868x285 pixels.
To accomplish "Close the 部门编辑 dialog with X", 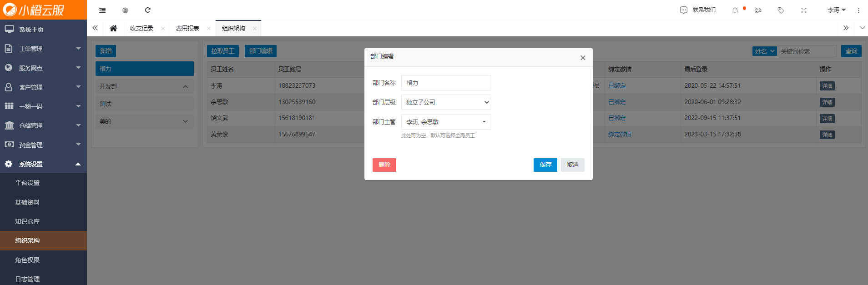I will (583, 58).
